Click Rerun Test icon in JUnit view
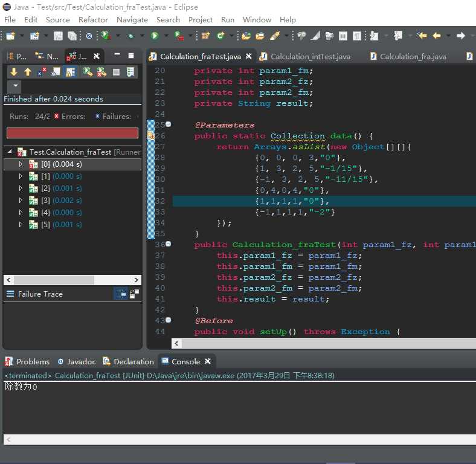The height and width of the screenshot is (464, 476). [88, 72]
